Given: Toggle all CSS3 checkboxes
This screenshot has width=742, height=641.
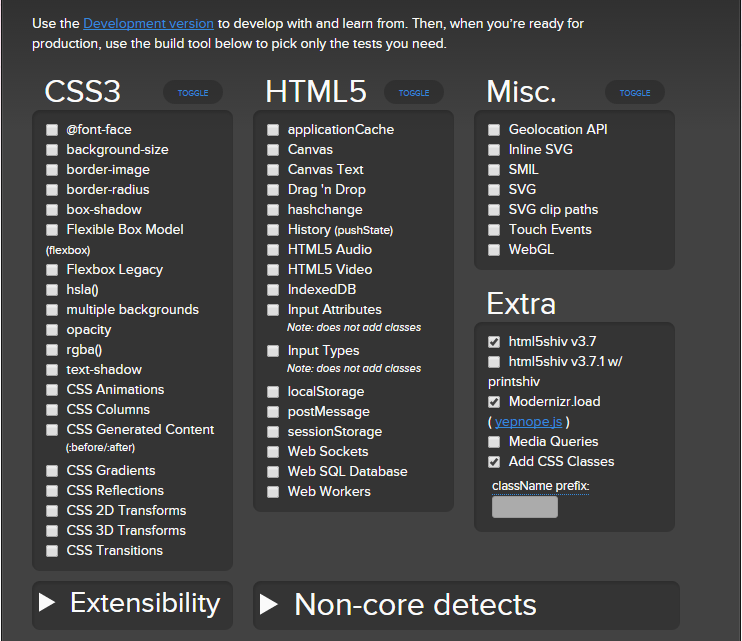Looking at the screenshot, I should (x=193, y=93).
